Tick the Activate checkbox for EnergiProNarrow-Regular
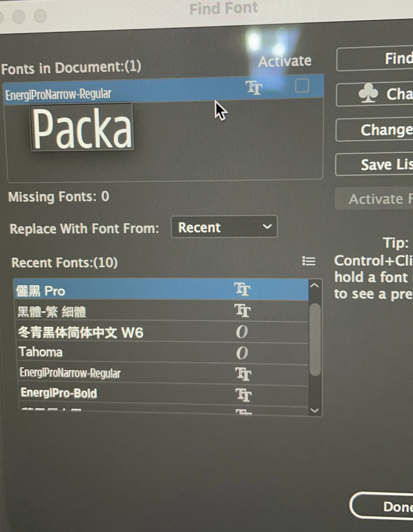413x532 pixels. coord(302,85)
